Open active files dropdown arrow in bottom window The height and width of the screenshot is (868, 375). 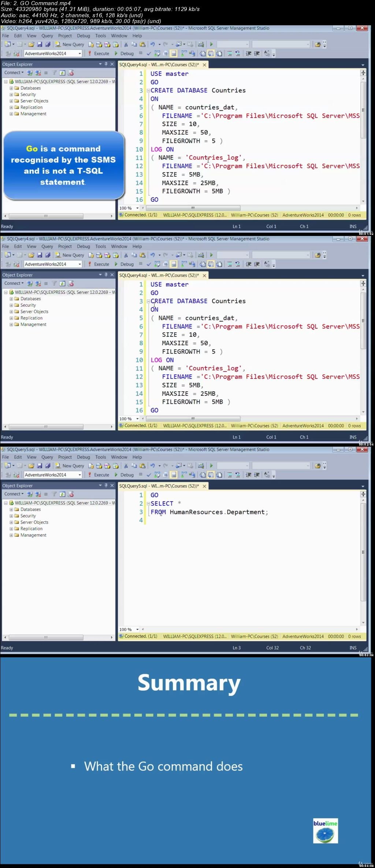tap(363, 486)
